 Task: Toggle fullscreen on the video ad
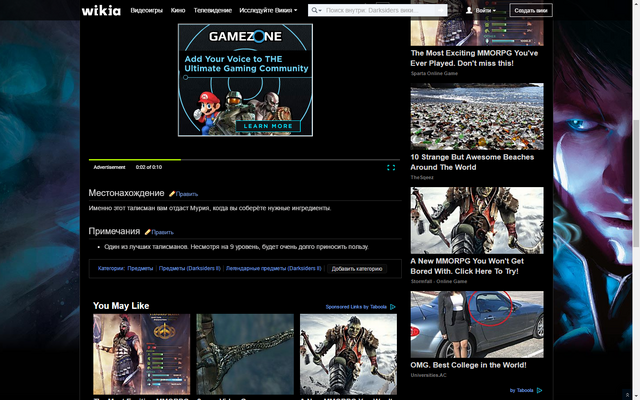[391, 167]
